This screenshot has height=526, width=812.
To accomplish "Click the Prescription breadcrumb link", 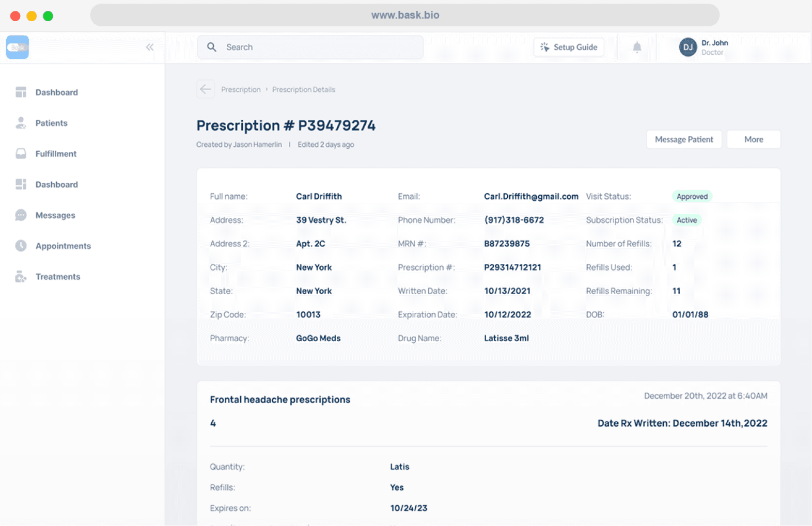I will (241, 90).
